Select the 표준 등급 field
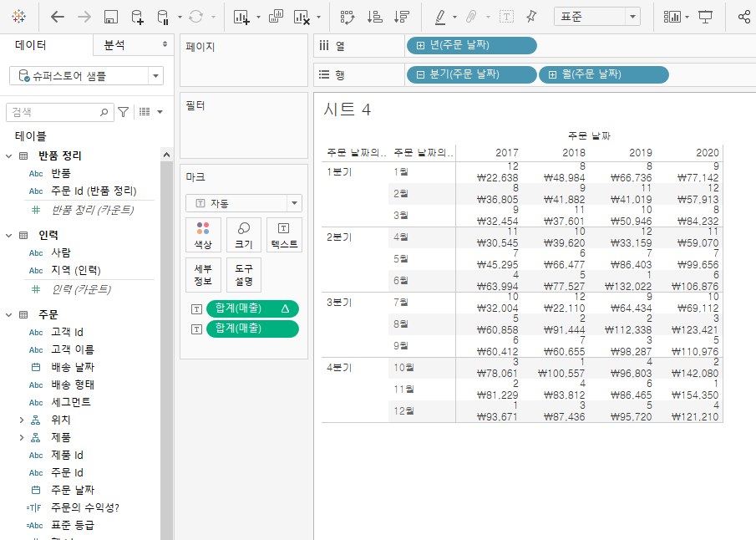Image resolution: width=756 pixels, height=540 pixels. tap(73, 526)
